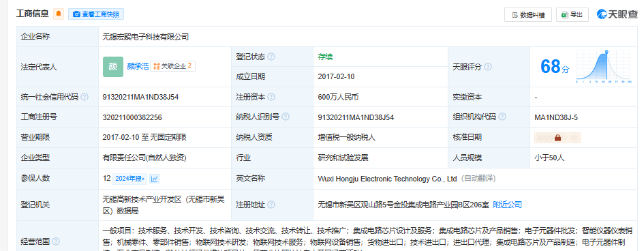Click the establishment date 2017-02-10
The width and height of the screenshot is (644, 251).
[x=336, y=76]
